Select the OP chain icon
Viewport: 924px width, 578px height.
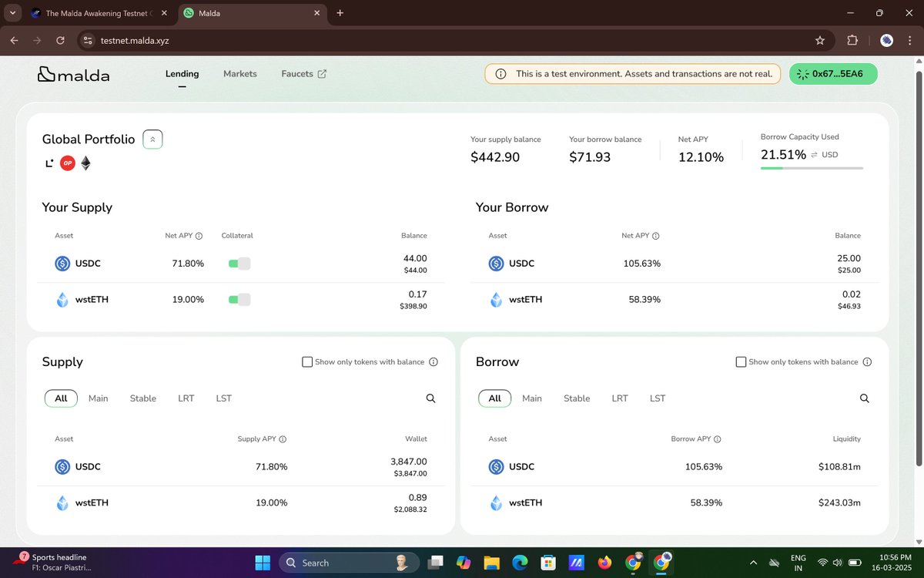click(x=67, y=163)
